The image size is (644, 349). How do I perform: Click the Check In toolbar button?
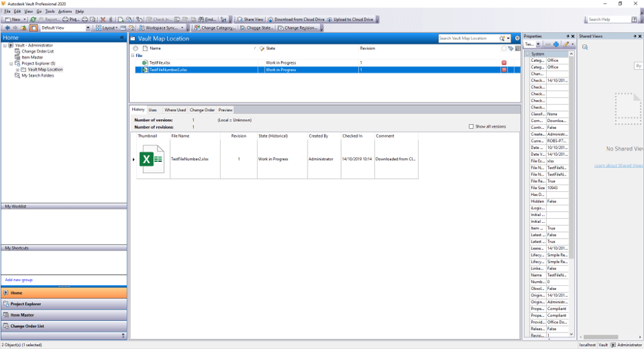click(159, 19)
